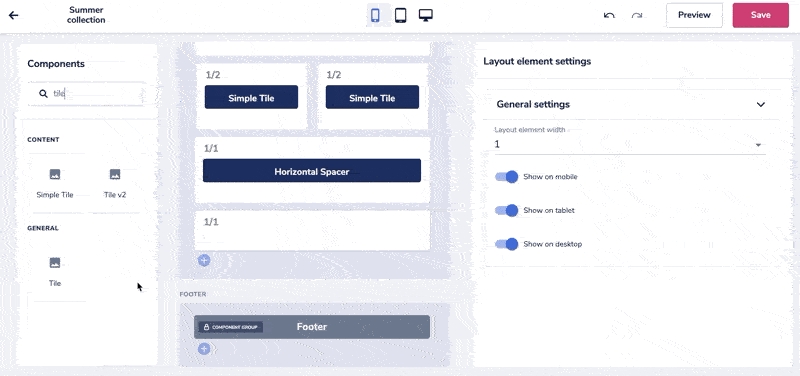Open the Preview button

pyautogui.click(x=694, y=15)
